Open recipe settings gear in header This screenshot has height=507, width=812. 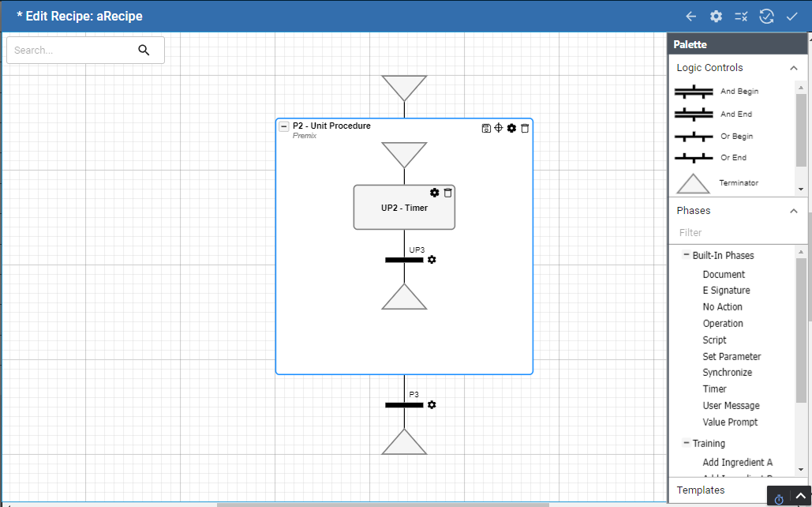pos(716,16)
